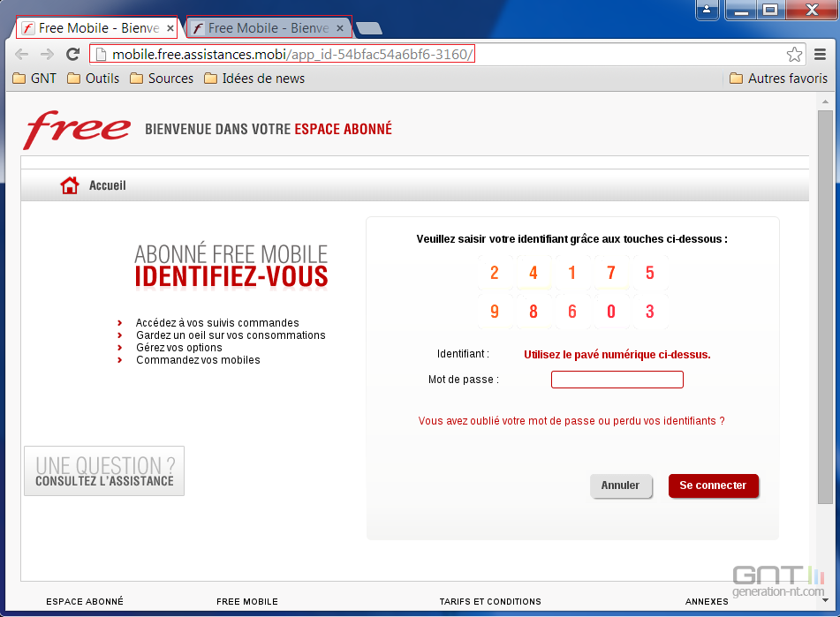Click the Annuler button
Viewport: 840px width, 617px height.
[620, 485]
